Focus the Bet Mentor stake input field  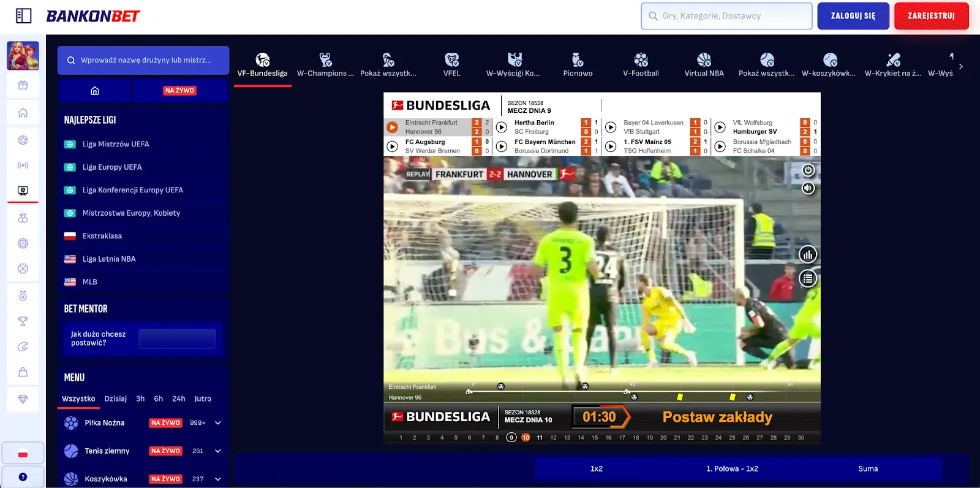[177, 338]
